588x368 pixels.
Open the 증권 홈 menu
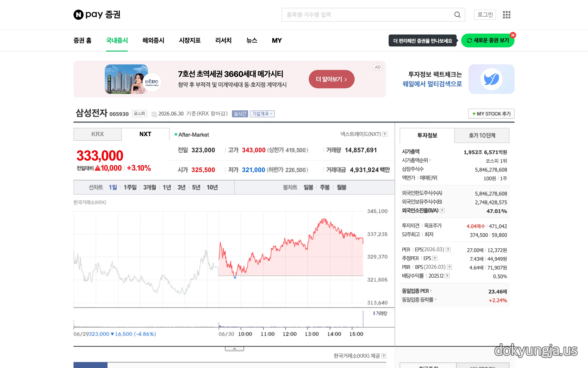click(x=82, y=40)
